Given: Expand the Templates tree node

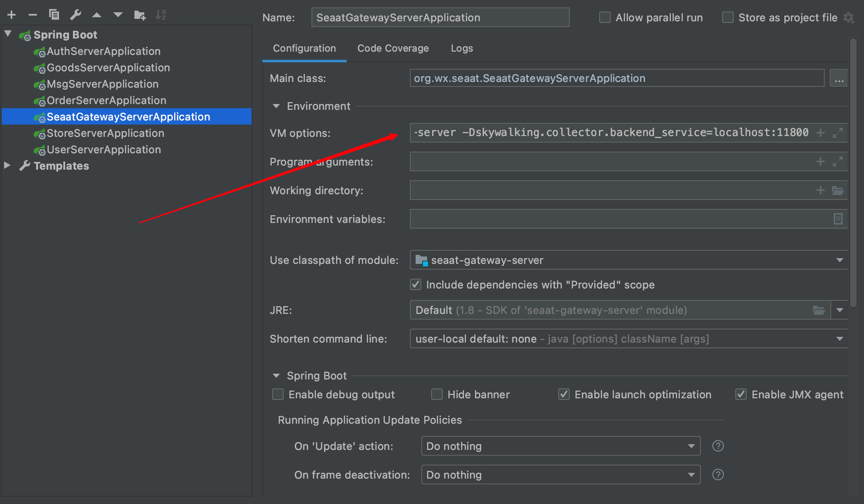Looking at the screenshot, I should (x=7, y=165).
